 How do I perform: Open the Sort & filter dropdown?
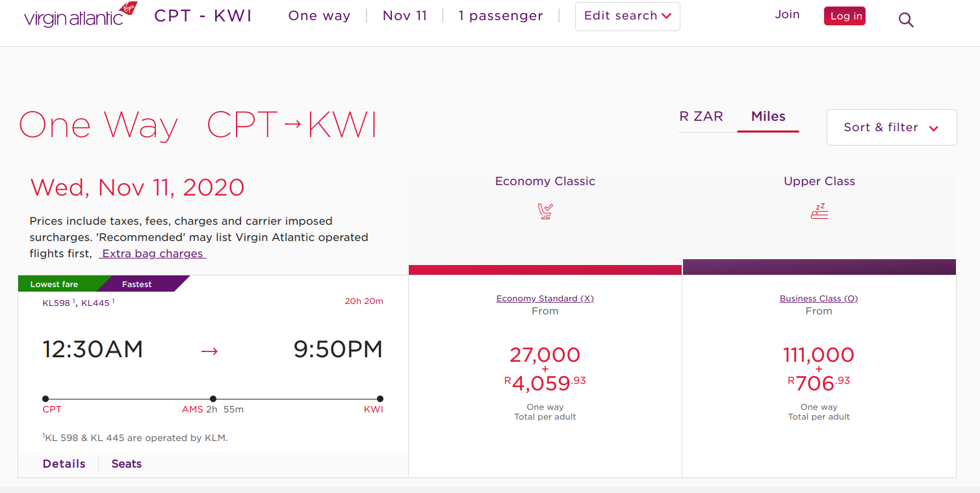tap(891, 127)
